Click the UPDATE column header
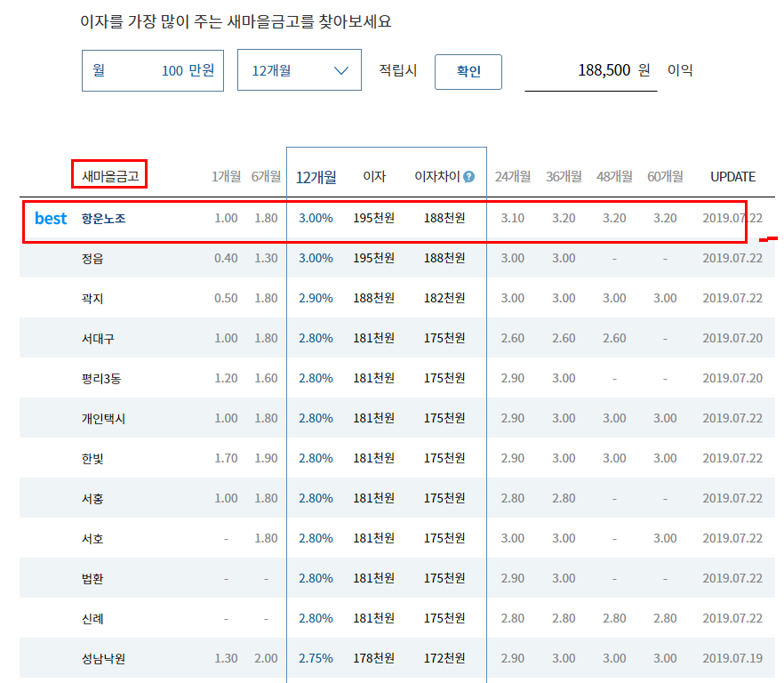The image size is (784, 683). [732, 177]
